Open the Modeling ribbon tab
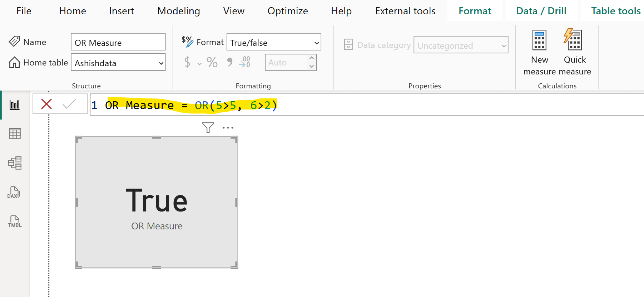644x297 pixels. [x=179, y=11]
